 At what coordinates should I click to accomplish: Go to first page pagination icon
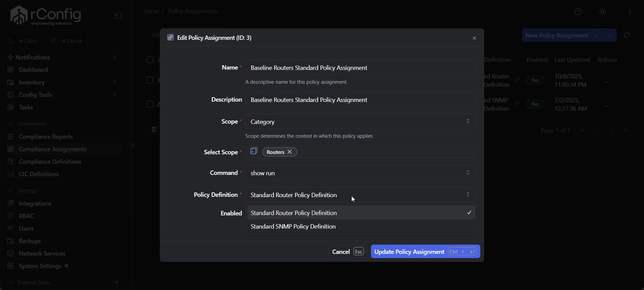pyautogui.click(x=582, y=130)
